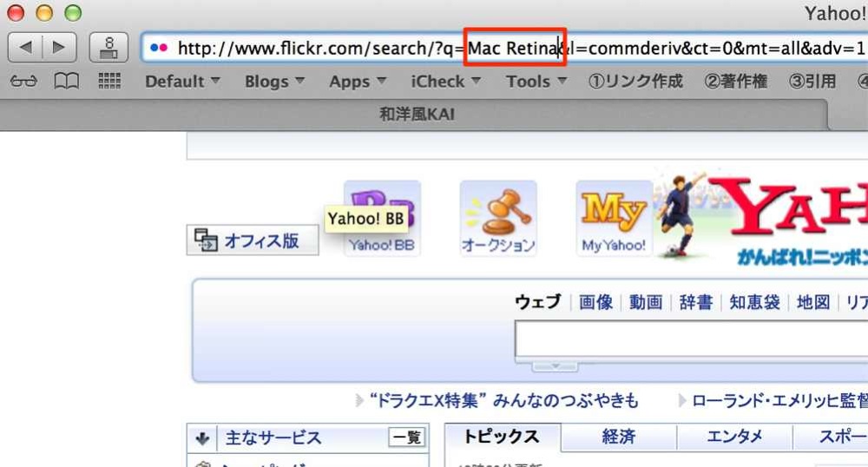Select the 画像 search tab

(x=595, y=302)
